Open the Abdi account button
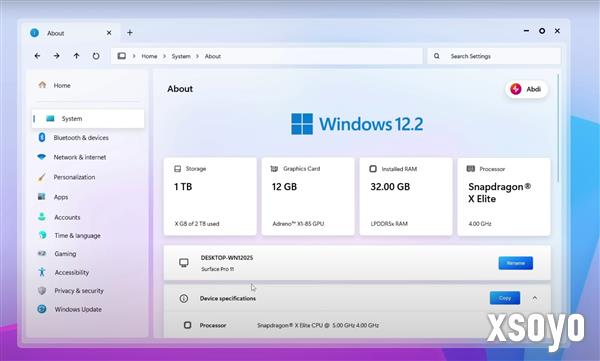 (x=527, y=89)
